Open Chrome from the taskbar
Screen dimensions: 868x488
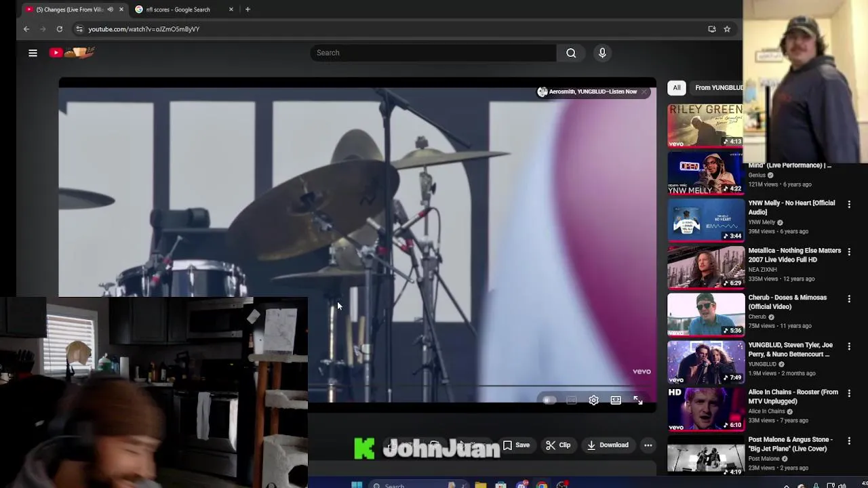[542, 485]
